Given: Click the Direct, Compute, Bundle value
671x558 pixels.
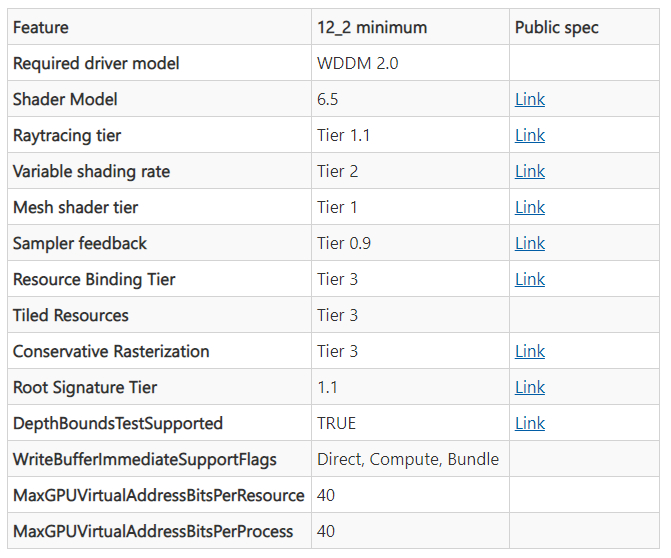Looking at the screenshot, I should (x=408, y=460).
